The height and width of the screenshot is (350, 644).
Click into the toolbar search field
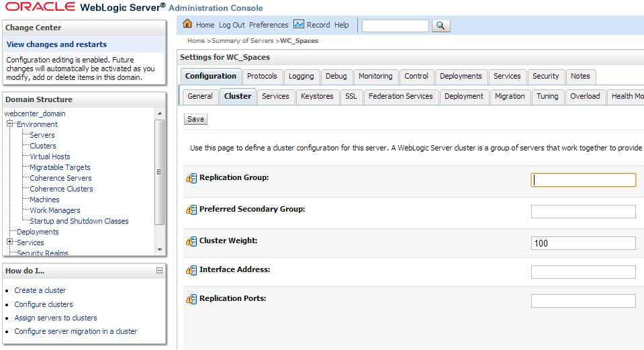click(395, 26)
